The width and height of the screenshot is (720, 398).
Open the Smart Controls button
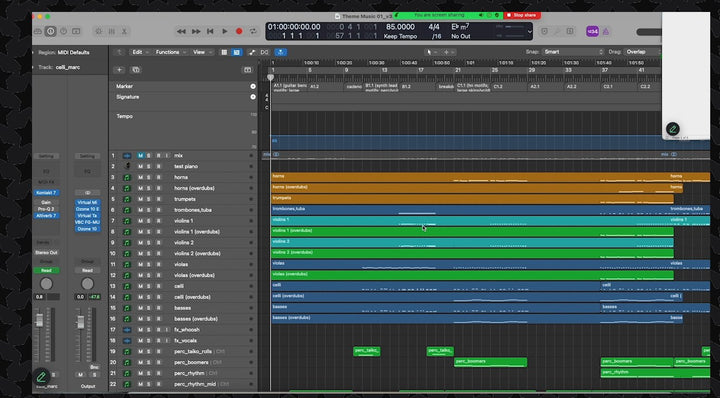point(98,31)
